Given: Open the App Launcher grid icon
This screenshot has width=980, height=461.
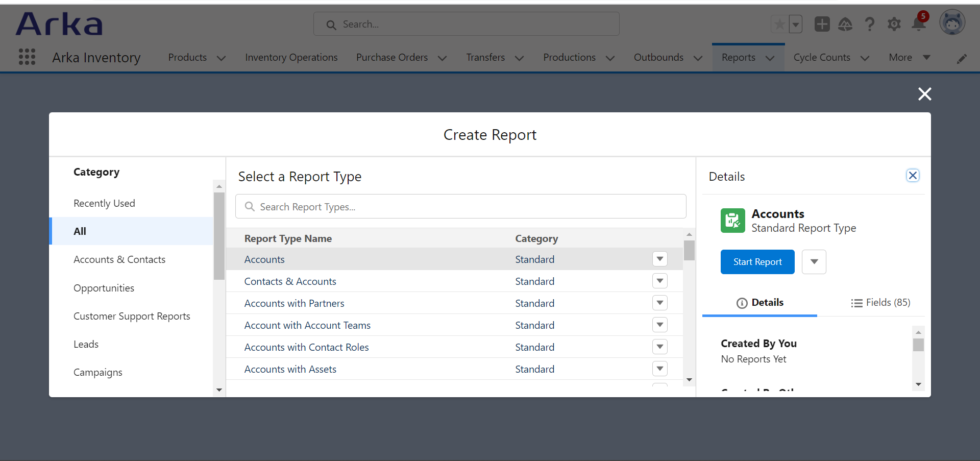Looking at the screenshot, I should point(27,57).
